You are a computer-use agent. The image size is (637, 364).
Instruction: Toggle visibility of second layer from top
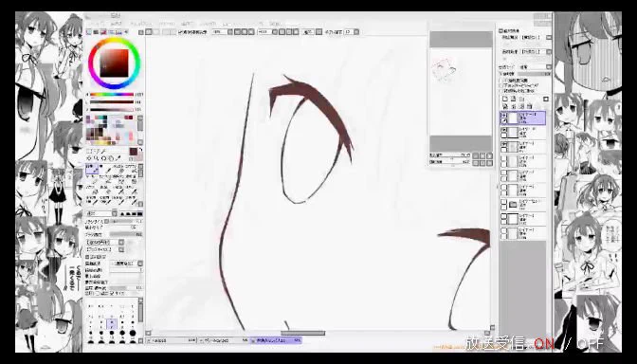503,130
